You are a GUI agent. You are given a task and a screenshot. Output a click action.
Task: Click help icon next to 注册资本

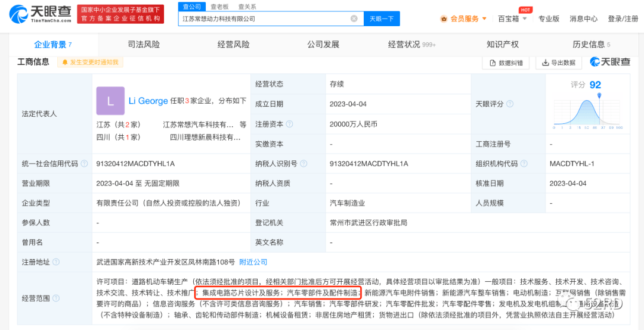point(290,124)
